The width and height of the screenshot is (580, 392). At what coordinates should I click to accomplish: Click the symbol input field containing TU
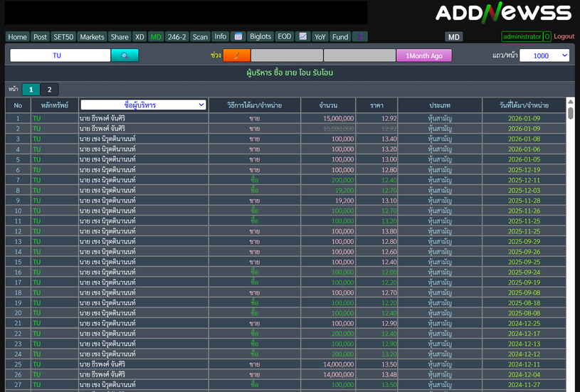pos(60,55)
